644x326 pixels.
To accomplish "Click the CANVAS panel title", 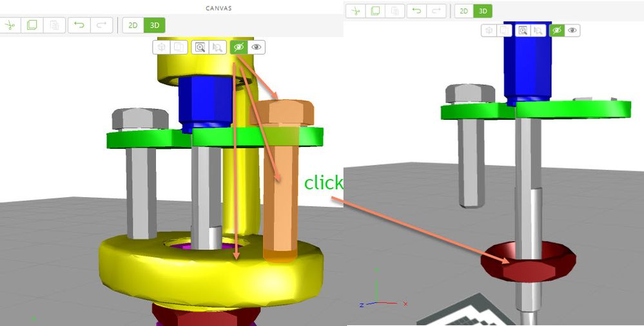I will pos(219,8).
